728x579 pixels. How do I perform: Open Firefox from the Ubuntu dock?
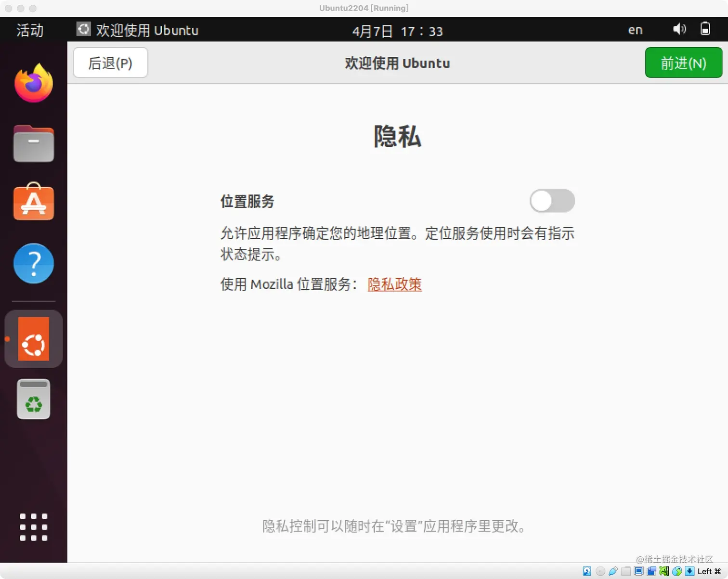(34, 83)
